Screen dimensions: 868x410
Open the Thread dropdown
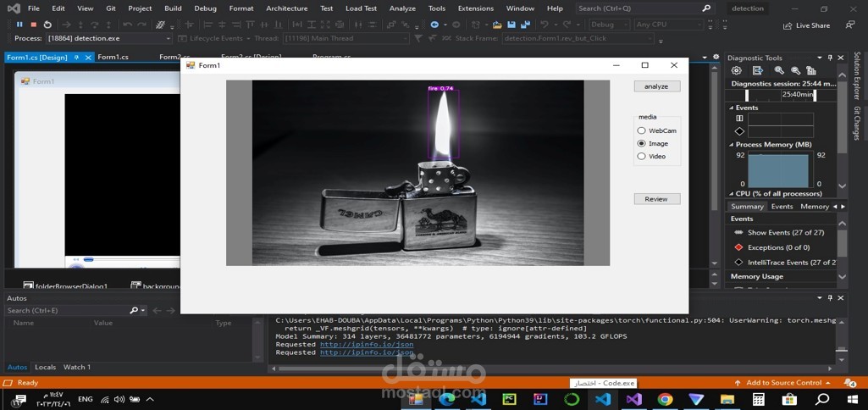[x=346, y=38]
